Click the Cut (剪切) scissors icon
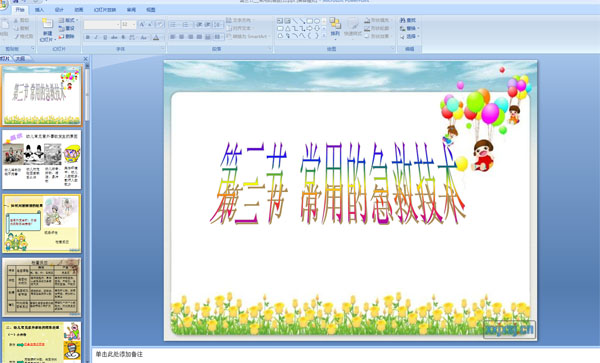This screenshot has height=363, width=600. point(16,20)
